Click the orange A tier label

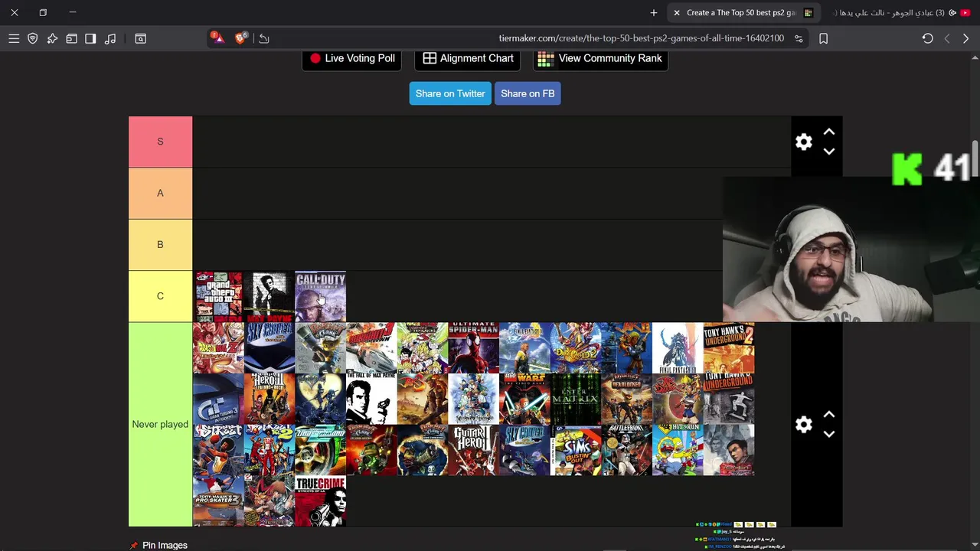click(160, 193)
